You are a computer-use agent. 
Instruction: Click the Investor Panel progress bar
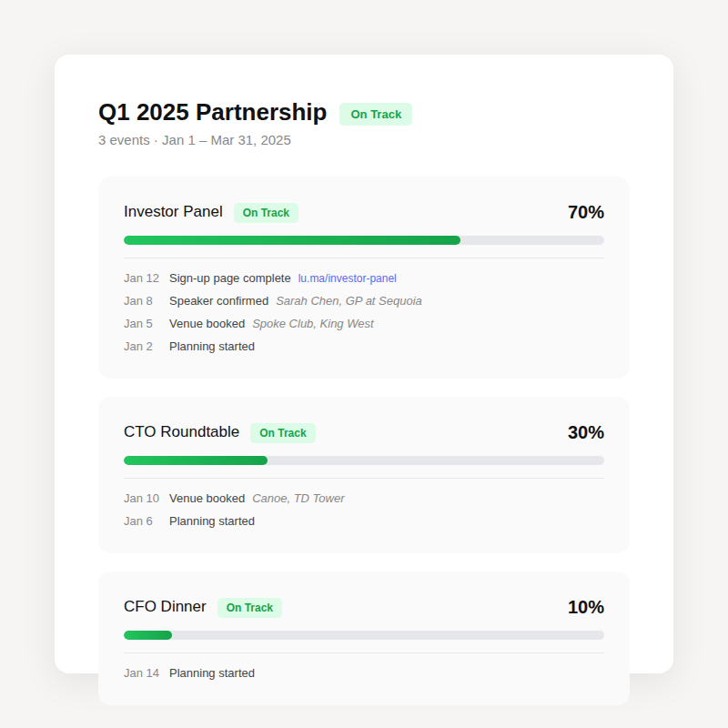coord(363,240)
